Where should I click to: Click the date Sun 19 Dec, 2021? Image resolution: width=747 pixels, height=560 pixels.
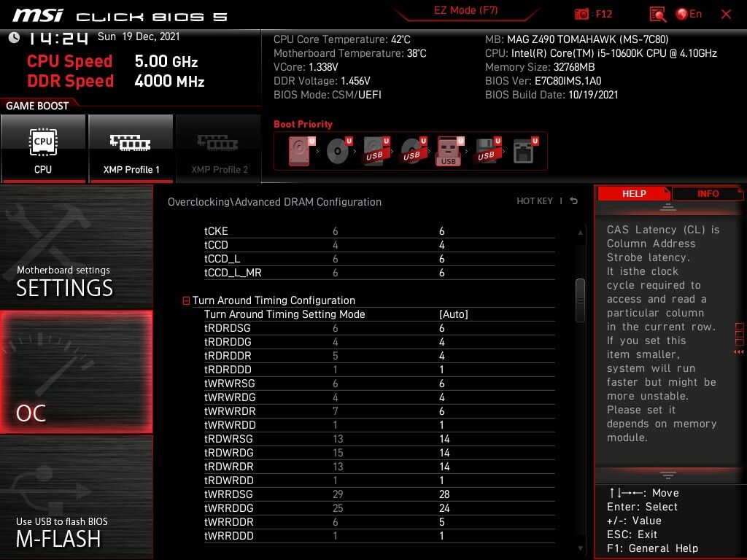pyautogui.click(x=139, y=36)
